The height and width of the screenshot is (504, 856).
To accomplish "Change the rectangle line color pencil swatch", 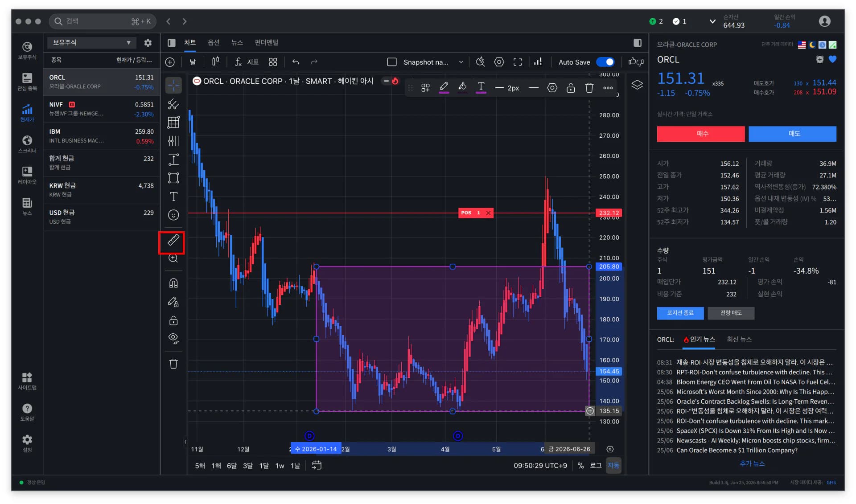I will [x=444, y=87].
